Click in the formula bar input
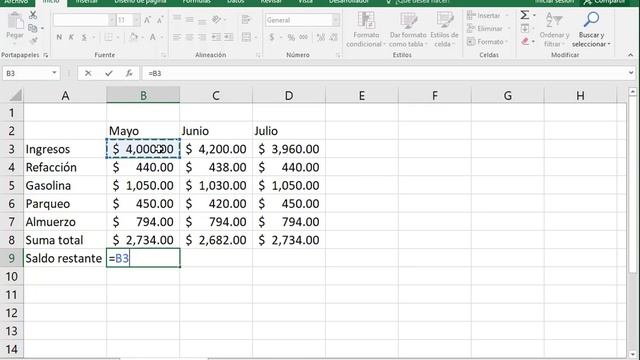 [384, 73]
